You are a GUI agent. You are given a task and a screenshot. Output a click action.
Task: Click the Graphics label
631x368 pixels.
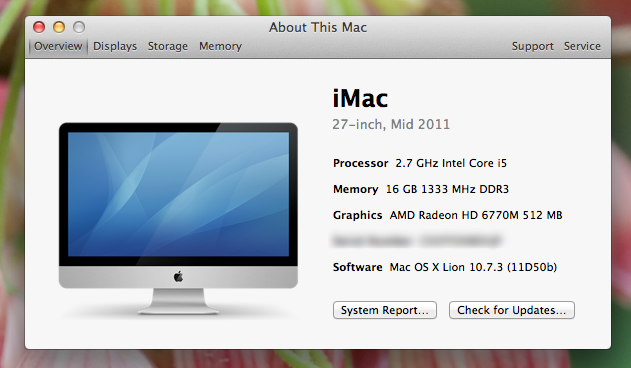pos(357,215)
